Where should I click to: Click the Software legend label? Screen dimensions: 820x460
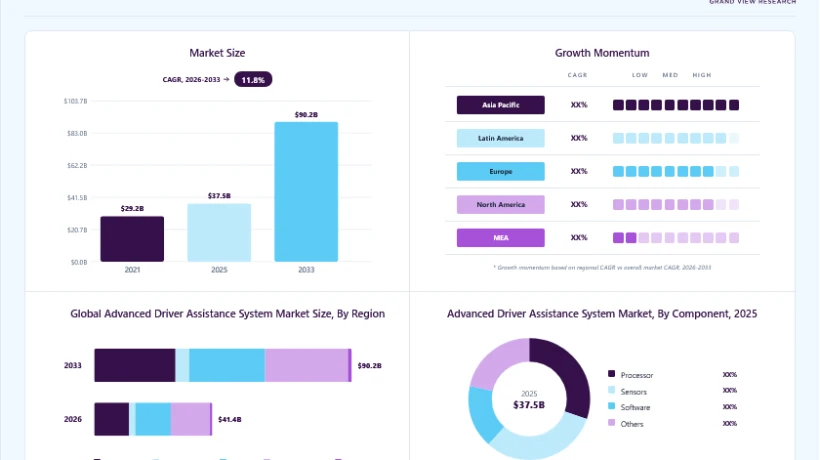tap(635, 408)
